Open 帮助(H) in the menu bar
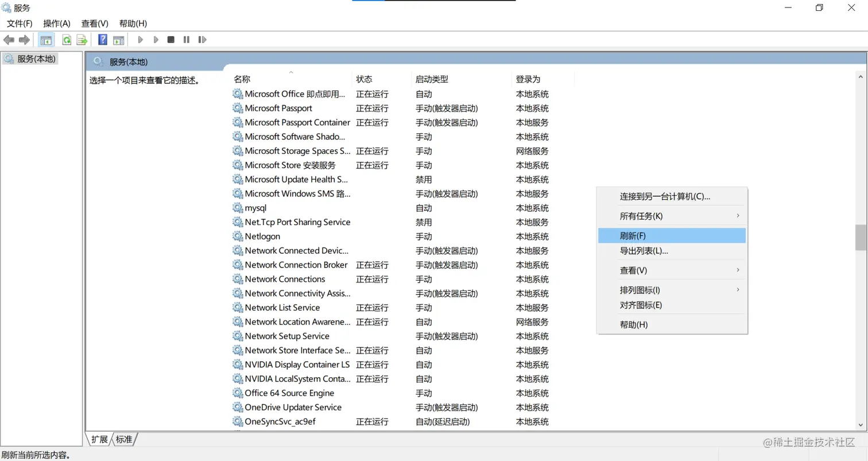 (x=133, y=24)
